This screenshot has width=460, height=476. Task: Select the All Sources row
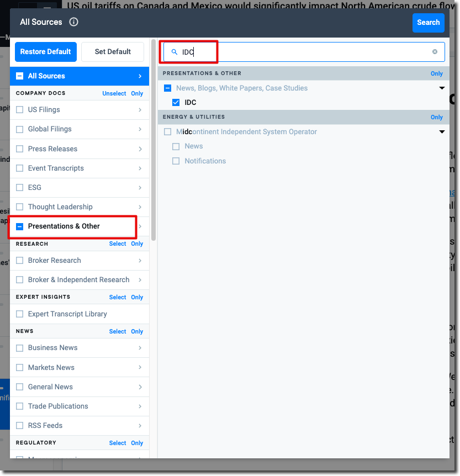point(79,76)
